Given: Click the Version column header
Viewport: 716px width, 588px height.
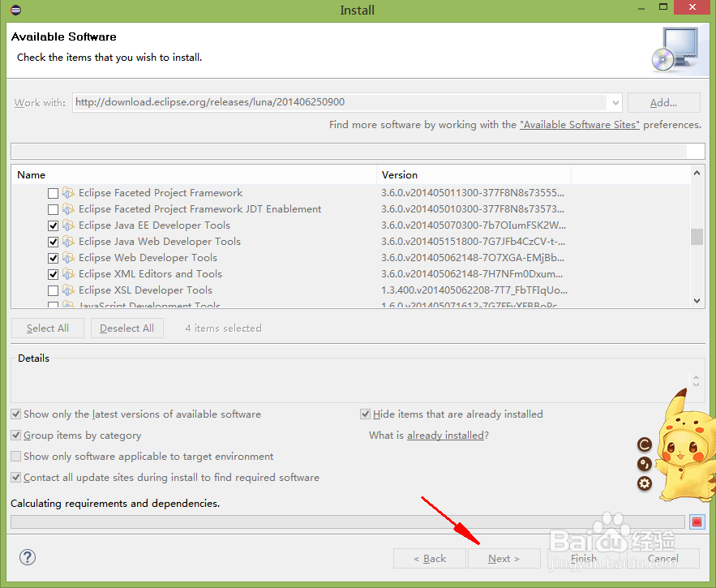Looking at the screenshot, I should (x=474, y=175).
